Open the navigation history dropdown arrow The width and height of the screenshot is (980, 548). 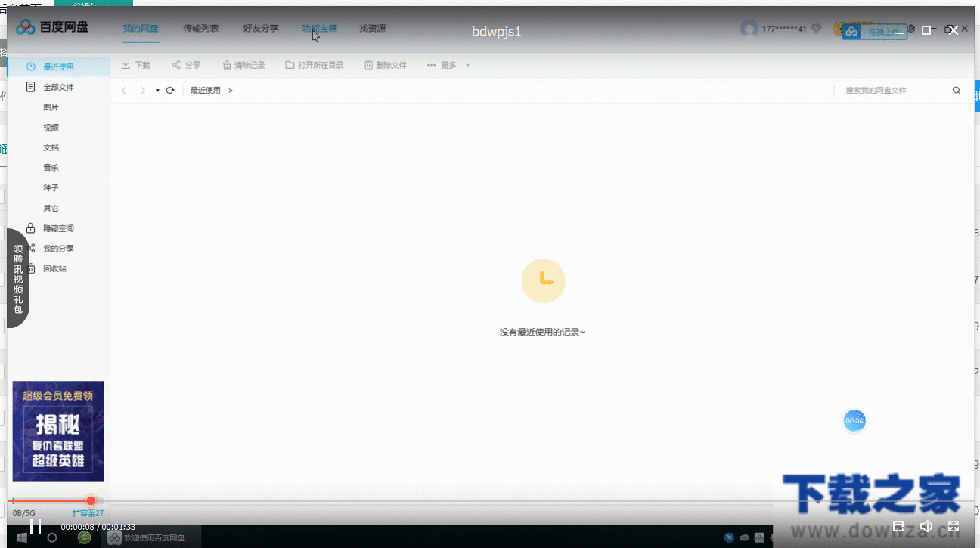click(157, 90)
